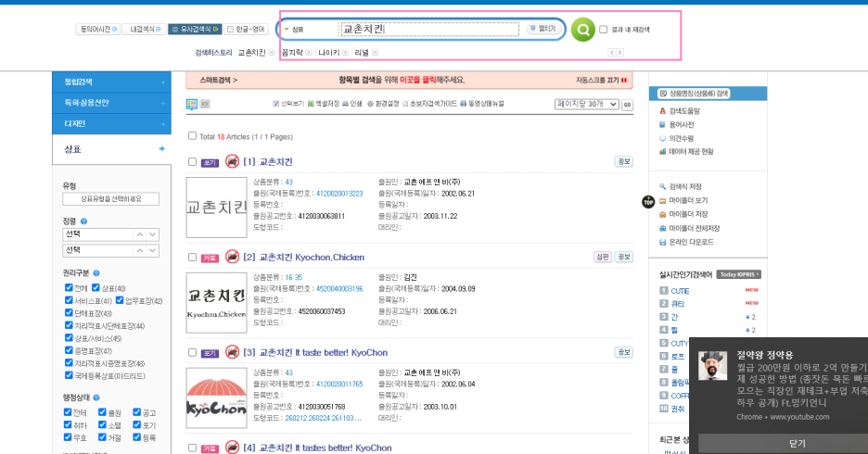Image resolution: width=868 pixels, height=454 pixels.
Task: Open 동영상매뉴얼 video manual
Action: tap(482, 104)
